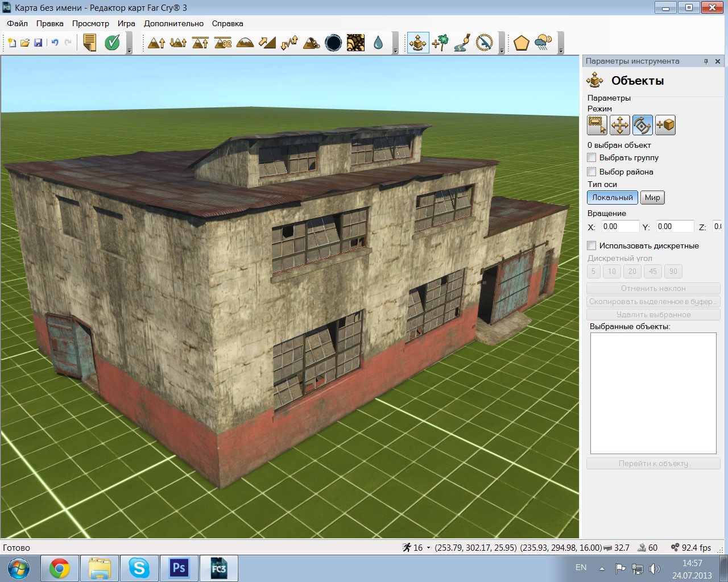The height and width of the screenshot is (582, 728).
Task: Select the smooth terrain hill tool
Action: [245, 43]
